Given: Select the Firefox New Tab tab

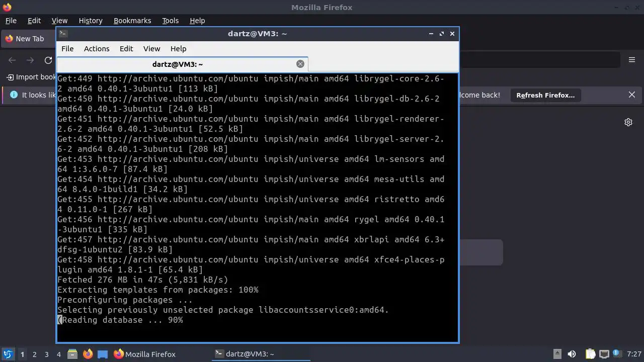Looking at the screenshot, I should 29,39.
